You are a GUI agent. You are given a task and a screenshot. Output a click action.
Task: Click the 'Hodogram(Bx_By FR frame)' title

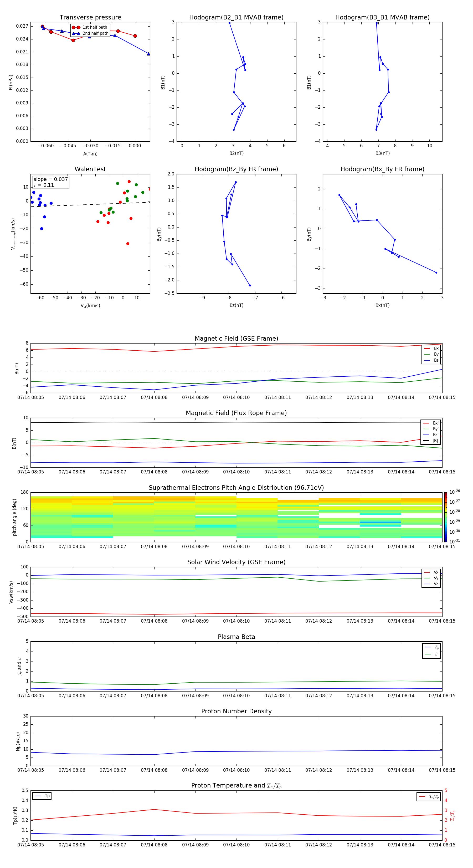382,169
